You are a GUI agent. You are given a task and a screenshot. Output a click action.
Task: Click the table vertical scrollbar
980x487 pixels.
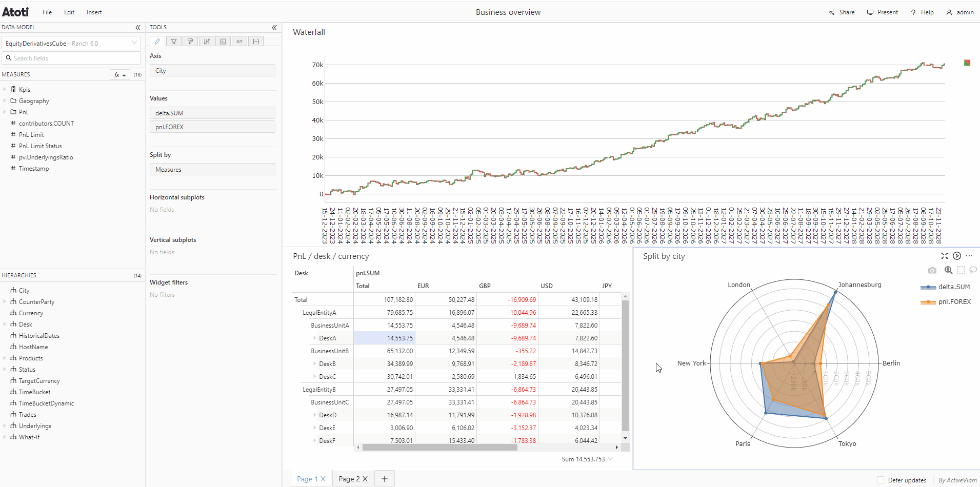coord(625,366)
